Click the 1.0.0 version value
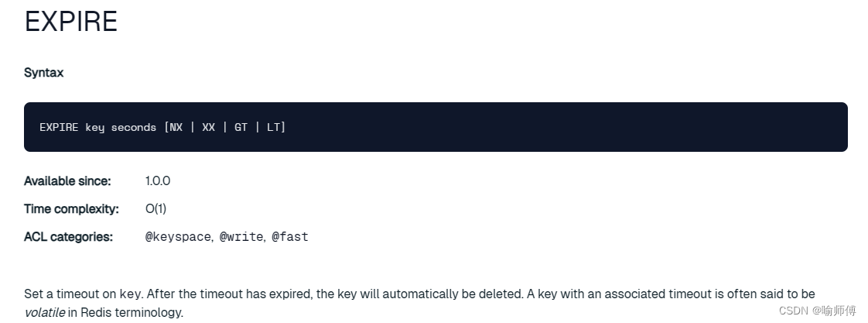Screen dimensions: 868x323 (x=158, y=181)
